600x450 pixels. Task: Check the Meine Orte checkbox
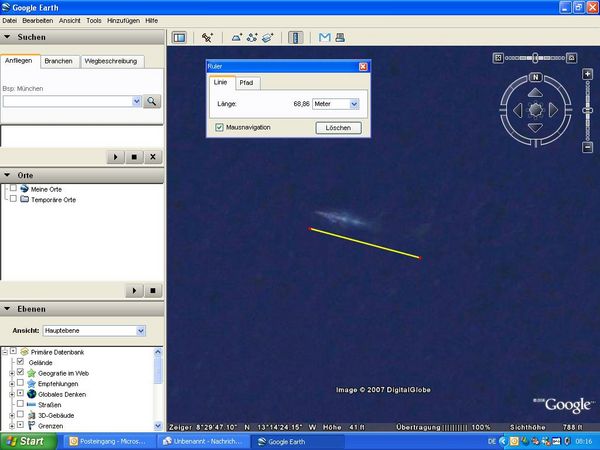(x=13, y=188)
